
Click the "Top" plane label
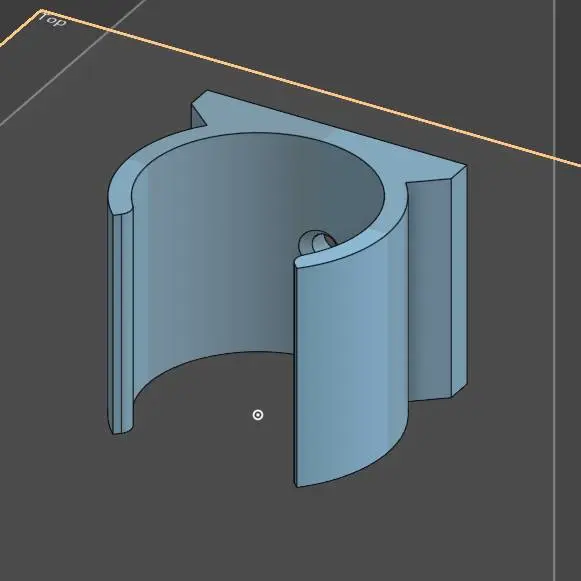53,20
